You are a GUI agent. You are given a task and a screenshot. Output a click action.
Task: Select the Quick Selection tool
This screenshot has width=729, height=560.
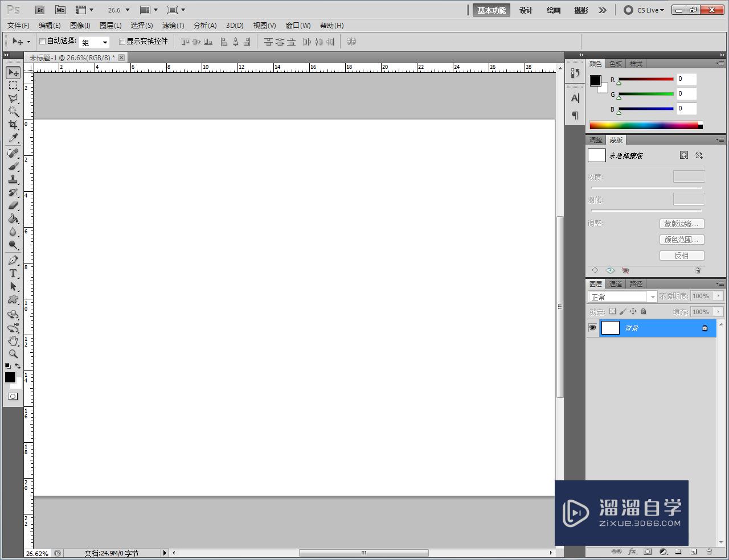pos(13,112)
